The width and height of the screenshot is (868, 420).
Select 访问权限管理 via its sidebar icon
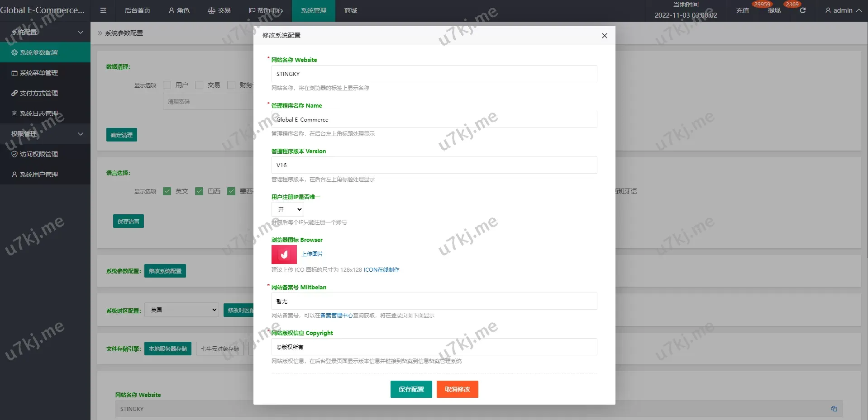[x=14, y=154]
